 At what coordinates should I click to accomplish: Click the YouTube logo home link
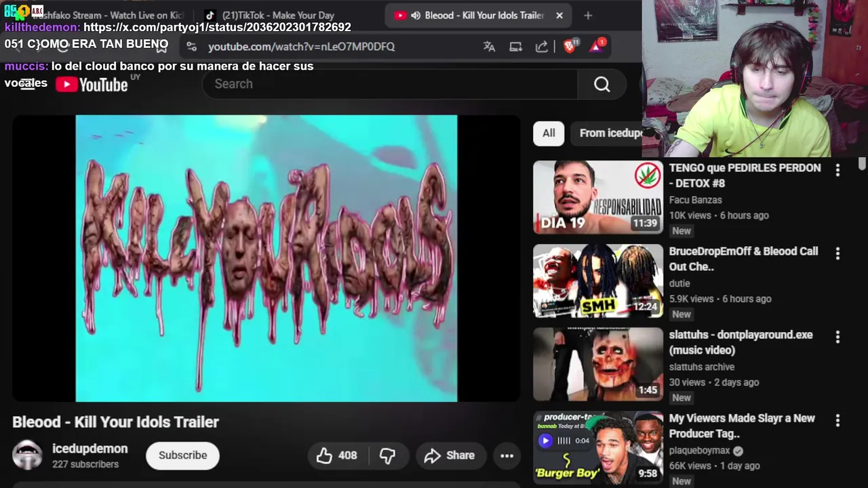click(x=92, y=84)
